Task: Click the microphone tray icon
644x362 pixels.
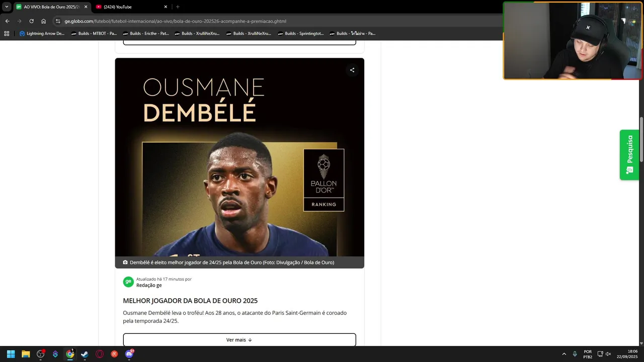Action: tap(575, 354)
